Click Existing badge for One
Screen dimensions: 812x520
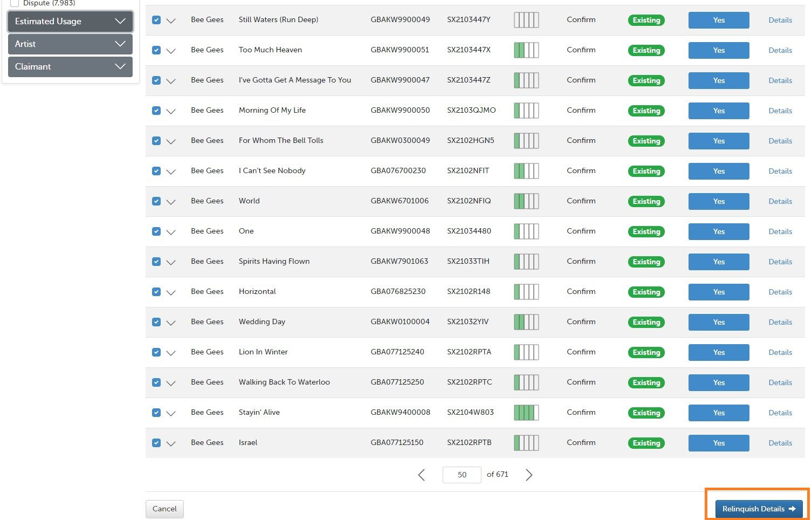[646, 231]
